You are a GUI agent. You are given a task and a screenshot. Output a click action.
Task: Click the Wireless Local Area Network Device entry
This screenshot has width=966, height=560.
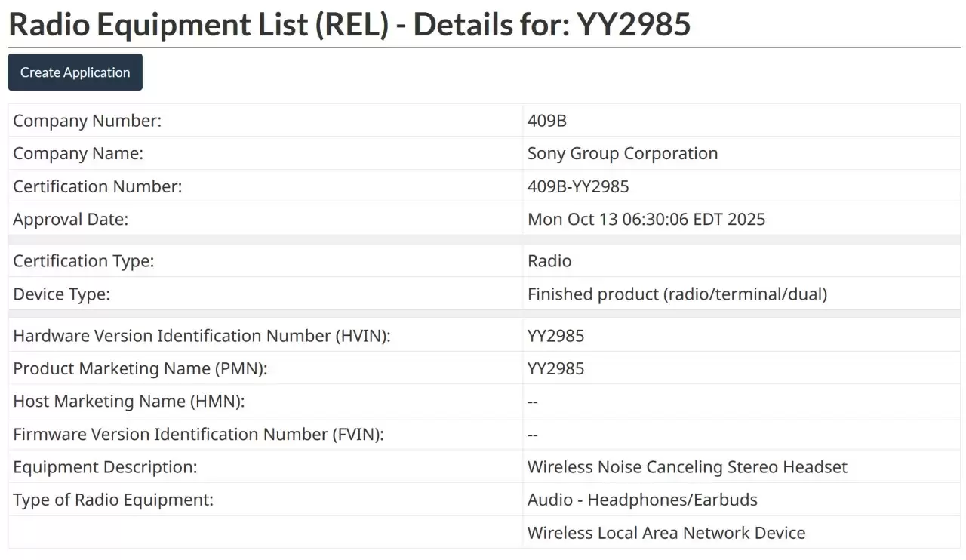click(666, 533)
